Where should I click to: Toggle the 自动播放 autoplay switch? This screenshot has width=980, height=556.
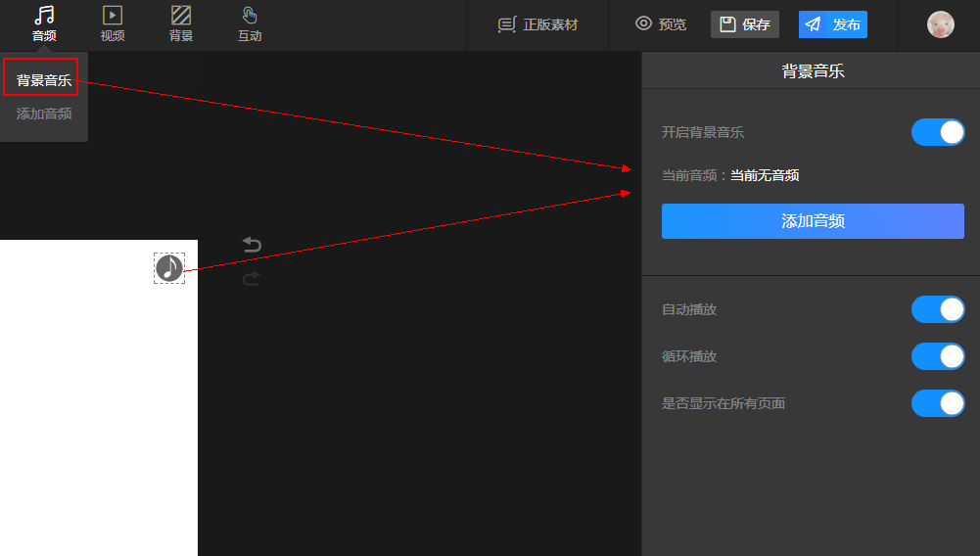point(938,309)
